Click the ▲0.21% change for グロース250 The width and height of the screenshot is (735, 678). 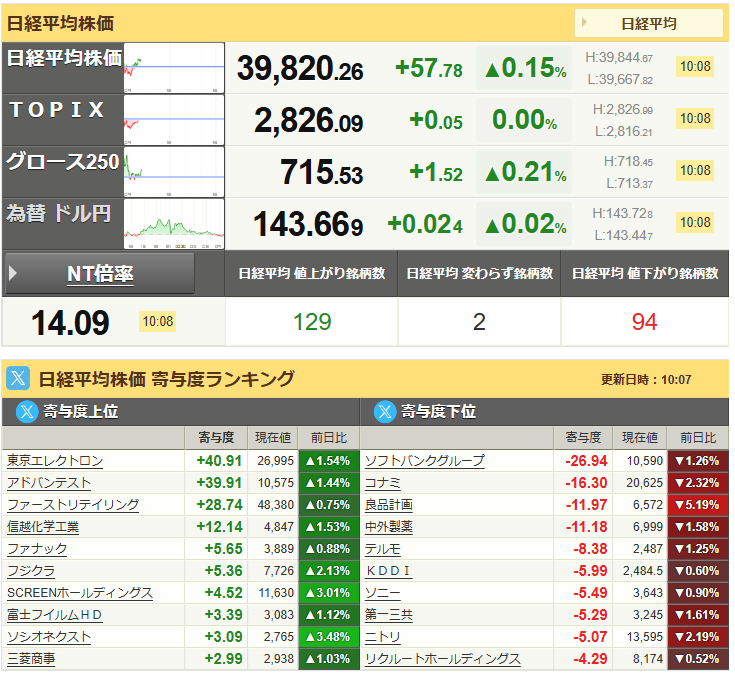pyautogui.click(x=525, y=172)
